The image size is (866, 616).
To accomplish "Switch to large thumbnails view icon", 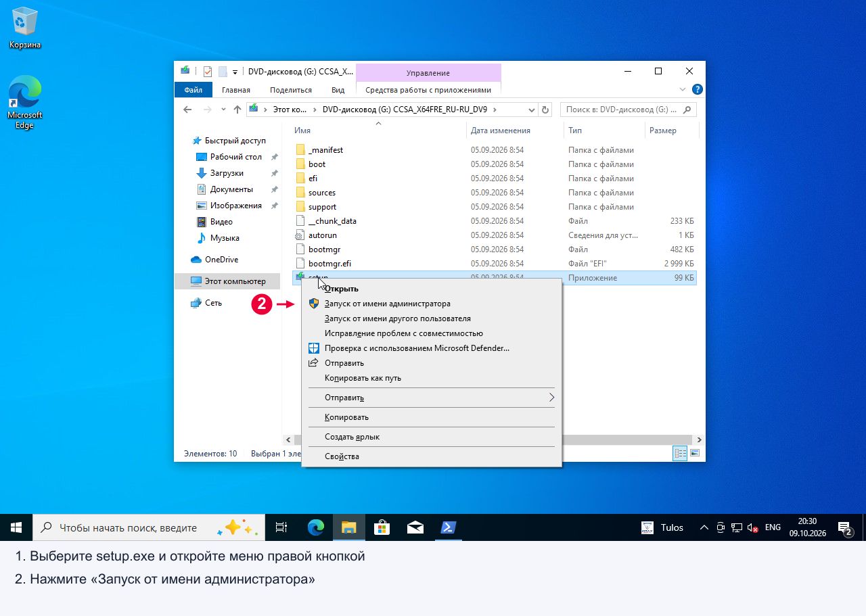I will (694, 454).
